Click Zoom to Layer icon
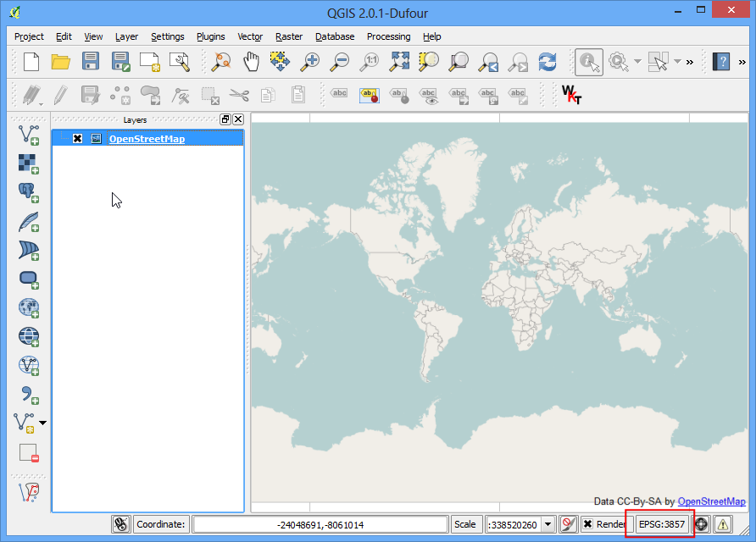 (459, 62)
